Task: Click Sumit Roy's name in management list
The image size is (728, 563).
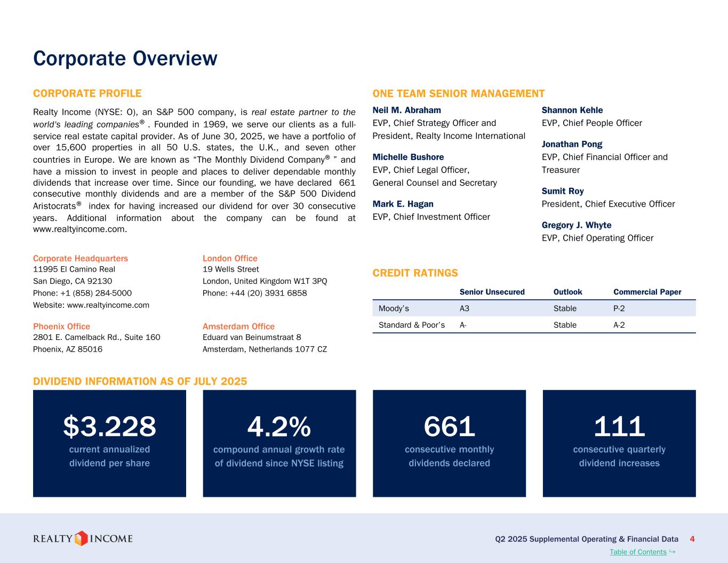Action: [x=563, y=191]
